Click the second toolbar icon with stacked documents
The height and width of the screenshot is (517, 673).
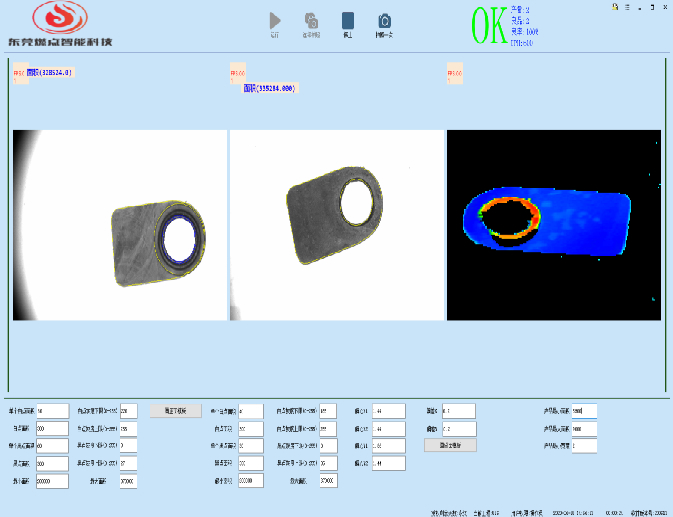pyautogui.click(x=312, y=21)
